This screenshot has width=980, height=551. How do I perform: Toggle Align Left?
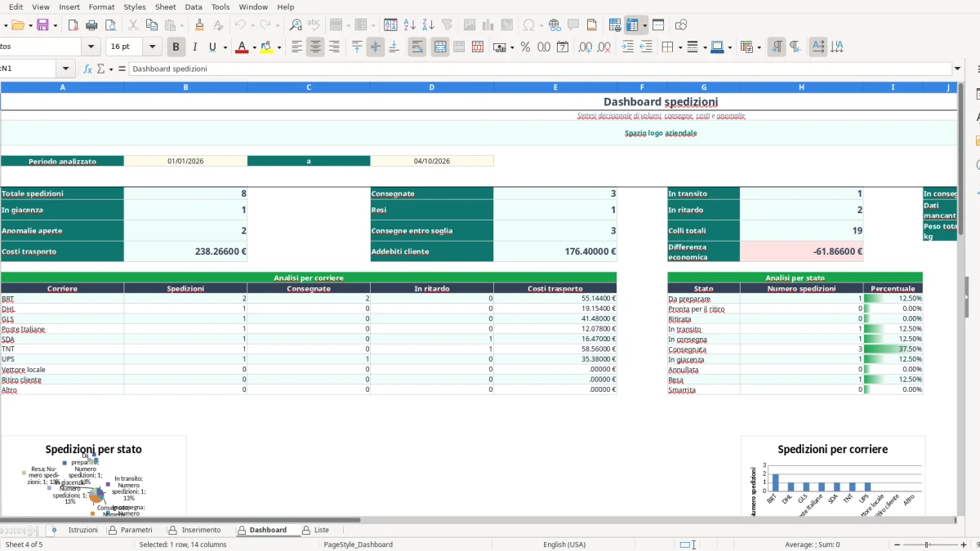[296, 47]
